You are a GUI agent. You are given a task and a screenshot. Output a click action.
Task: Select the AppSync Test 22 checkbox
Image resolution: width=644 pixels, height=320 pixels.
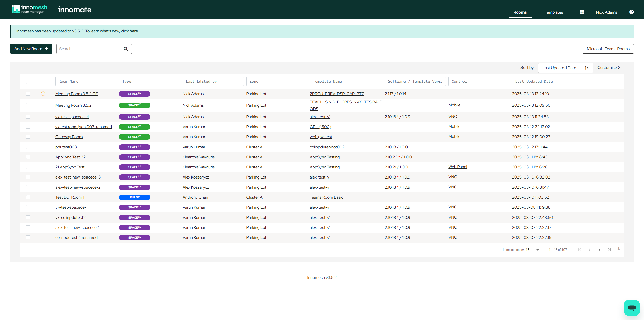(28, 157)
